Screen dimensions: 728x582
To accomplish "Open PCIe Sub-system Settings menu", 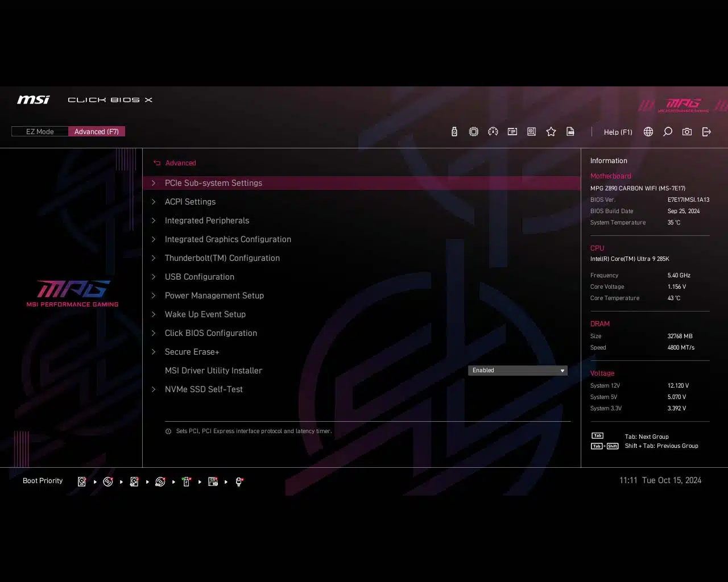I will pyautogui.click(x=362, y=183).
